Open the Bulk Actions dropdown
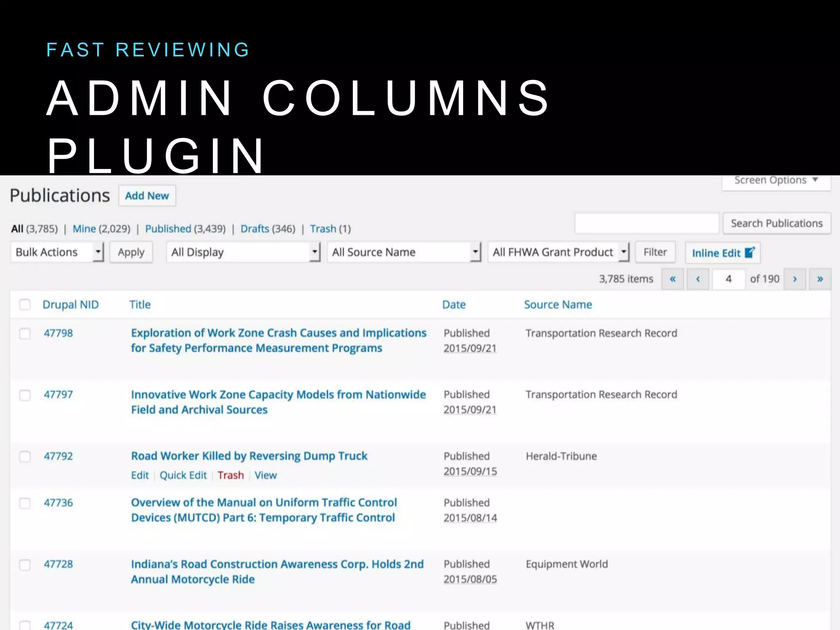The image size is (840, 630). click(57, 252)
